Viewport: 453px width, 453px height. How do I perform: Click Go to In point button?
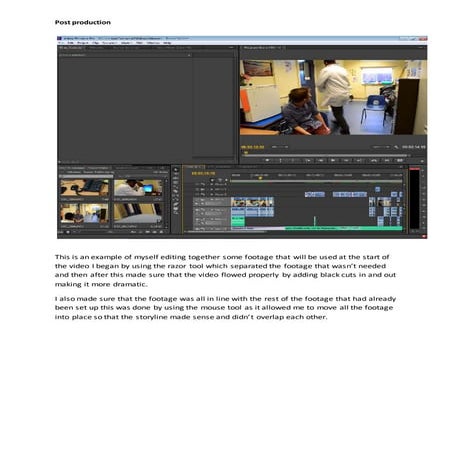coord(308,161)
